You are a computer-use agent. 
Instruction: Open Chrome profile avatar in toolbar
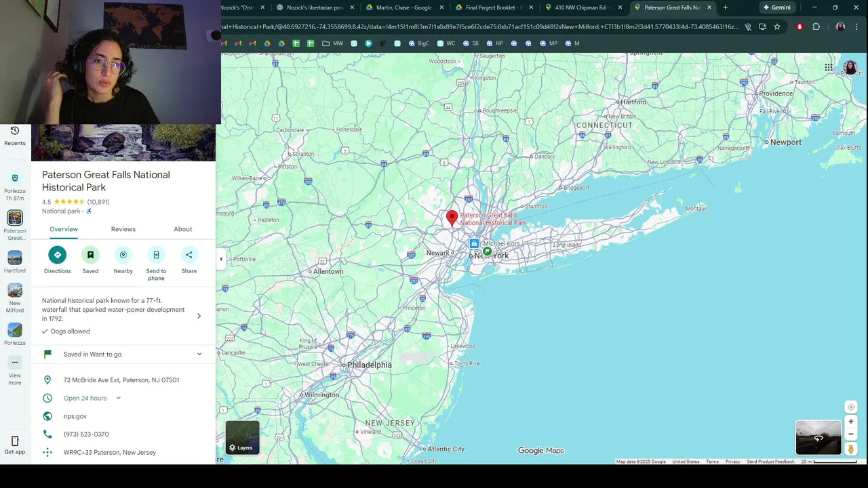pyautogui.click(x=840, y=26)
